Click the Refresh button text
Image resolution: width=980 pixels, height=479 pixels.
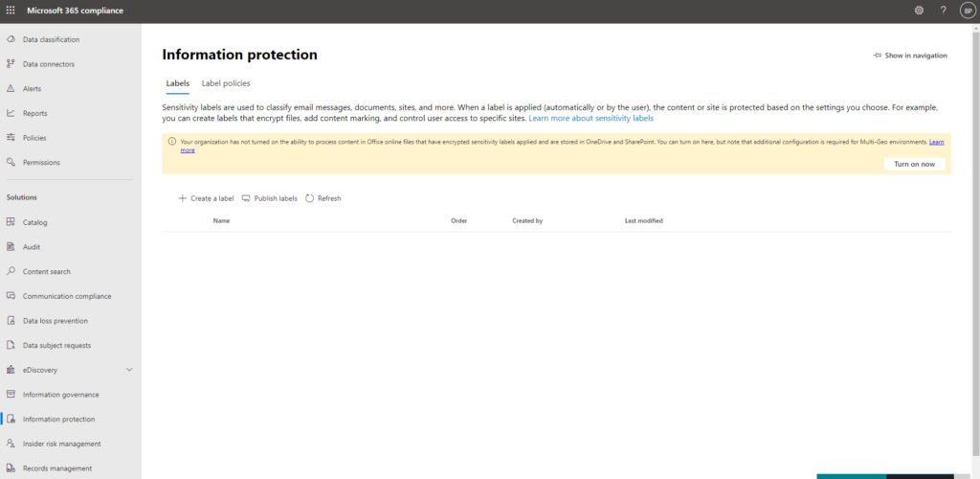point(329,198)
